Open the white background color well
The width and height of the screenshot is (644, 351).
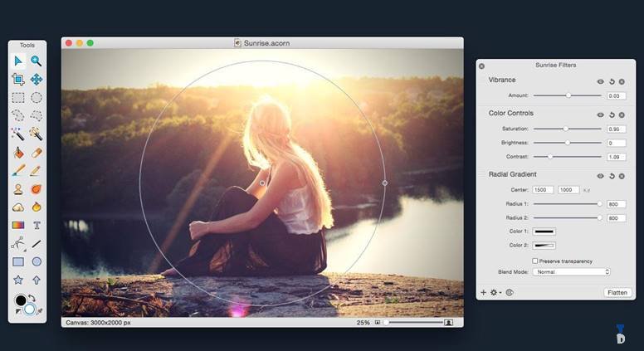click(x=30, y=310)
